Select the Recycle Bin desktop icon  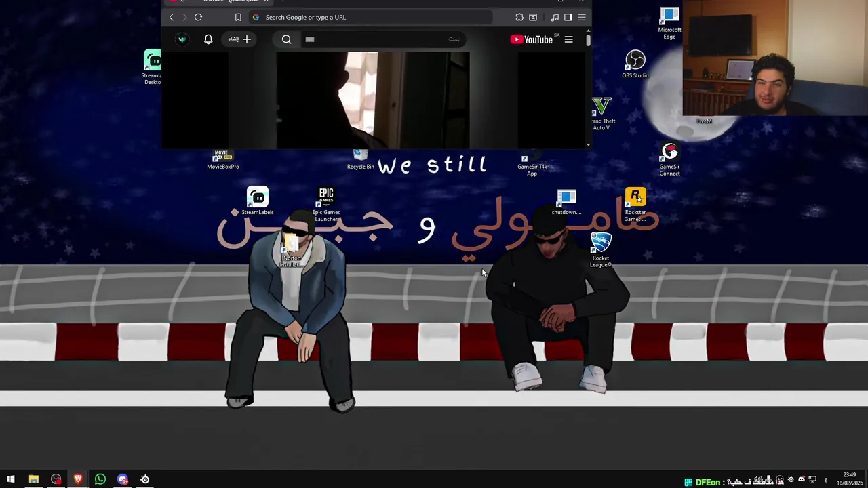360,161
